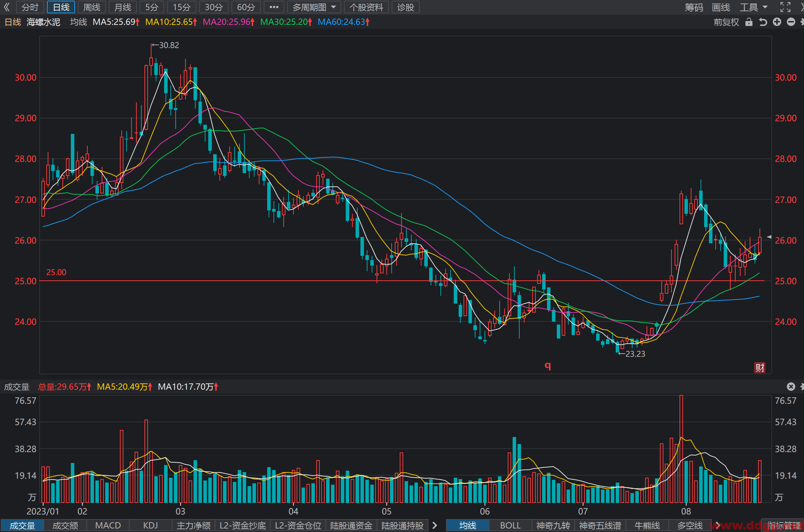Open the 个股资料 stock info
The height and width of the screenshot is (532, 804).
click(x=366, y=7)
